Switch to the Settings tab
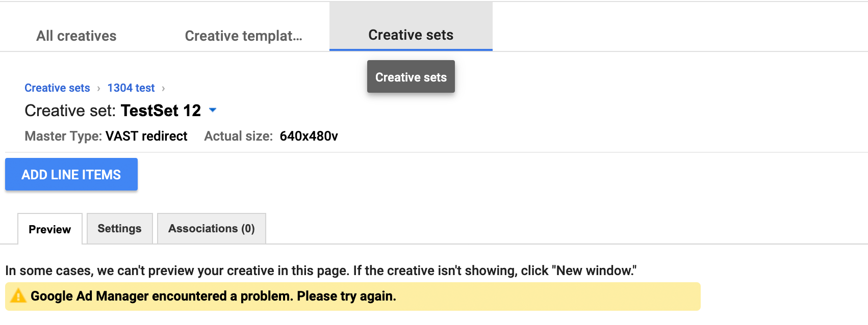Screen dimensions: 868x325 [119, 228]
